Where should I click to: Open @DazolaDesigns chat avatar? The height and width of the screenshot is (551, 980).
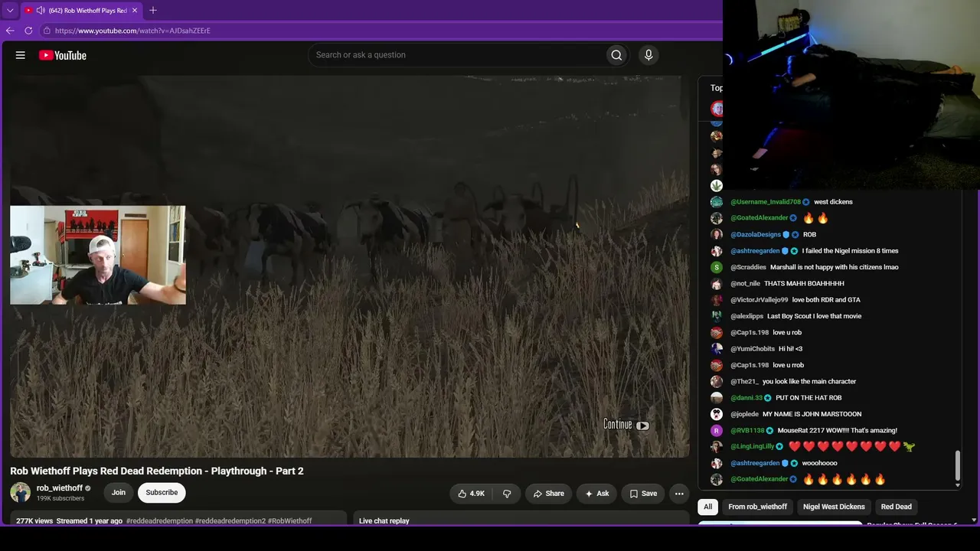point(717,235)
